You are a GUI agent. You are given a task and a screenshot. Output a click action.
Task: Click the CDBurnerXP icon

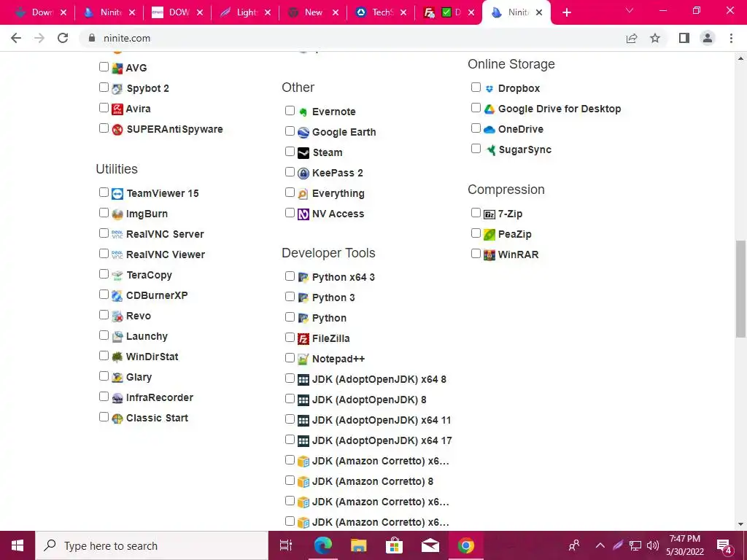(x=117, y=296)
